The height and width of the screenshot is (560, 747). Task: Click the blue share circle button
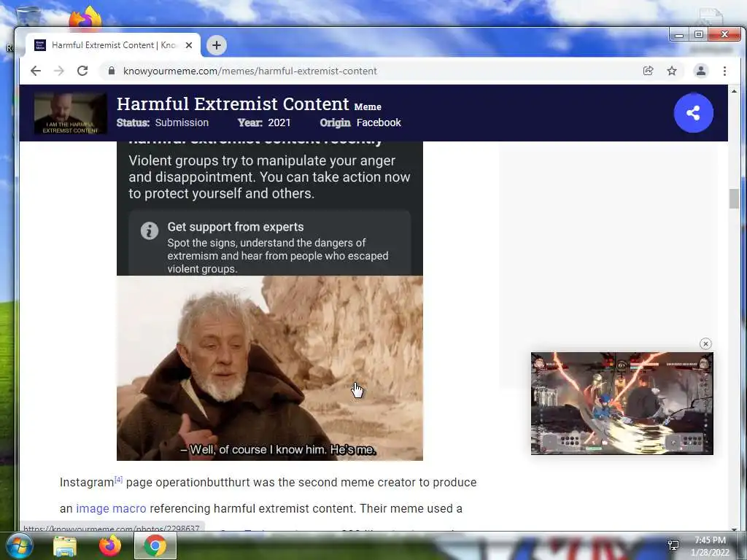click(693, 113)
